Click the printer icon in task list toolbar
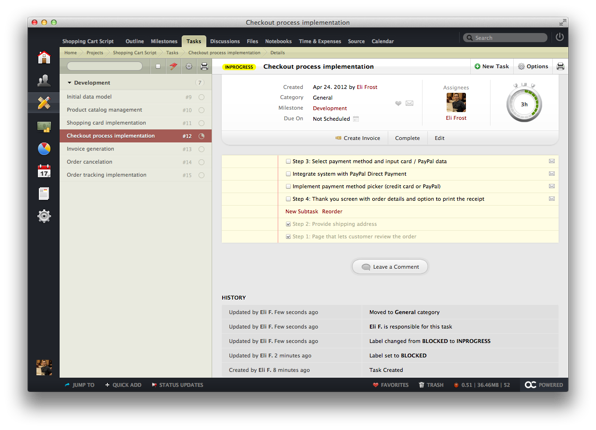 [204, 67]
